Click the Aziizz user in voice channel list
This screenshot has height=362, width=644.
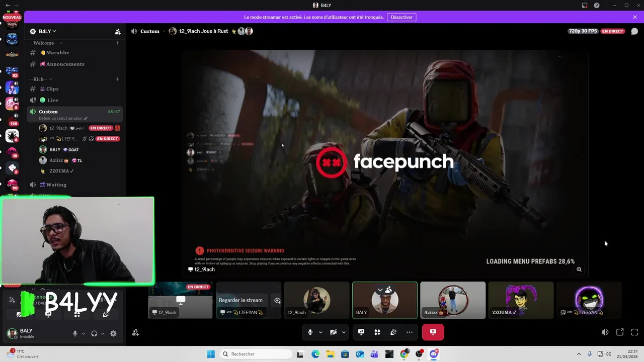coord(79,160)
